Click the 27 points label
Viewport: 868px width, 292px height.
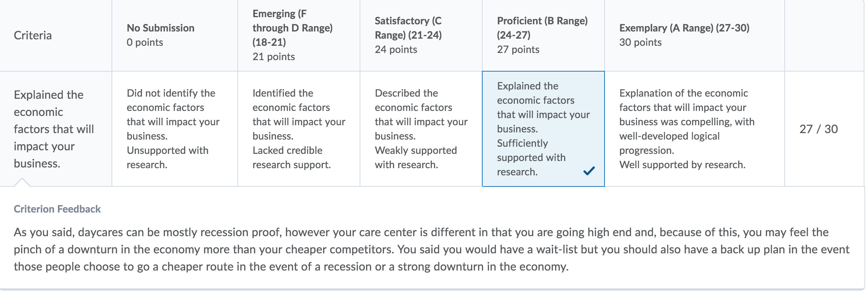(x=518, y=49)
